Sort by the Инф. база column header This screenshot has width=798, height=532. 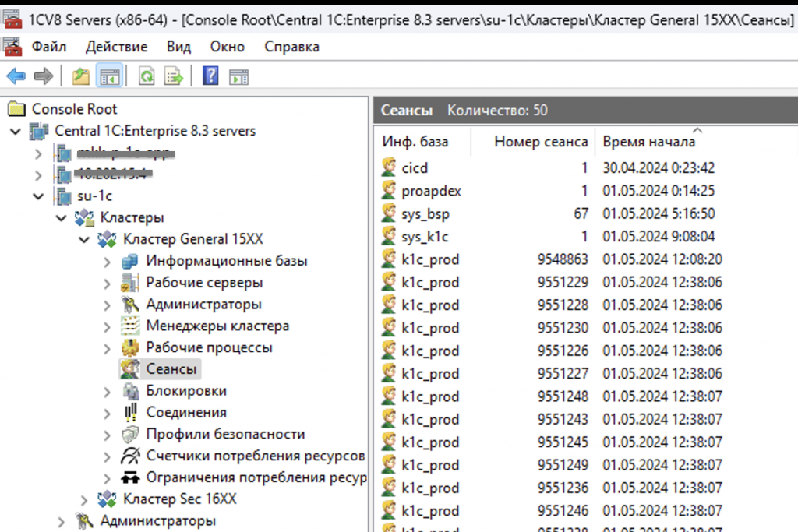tap(422, 142)
